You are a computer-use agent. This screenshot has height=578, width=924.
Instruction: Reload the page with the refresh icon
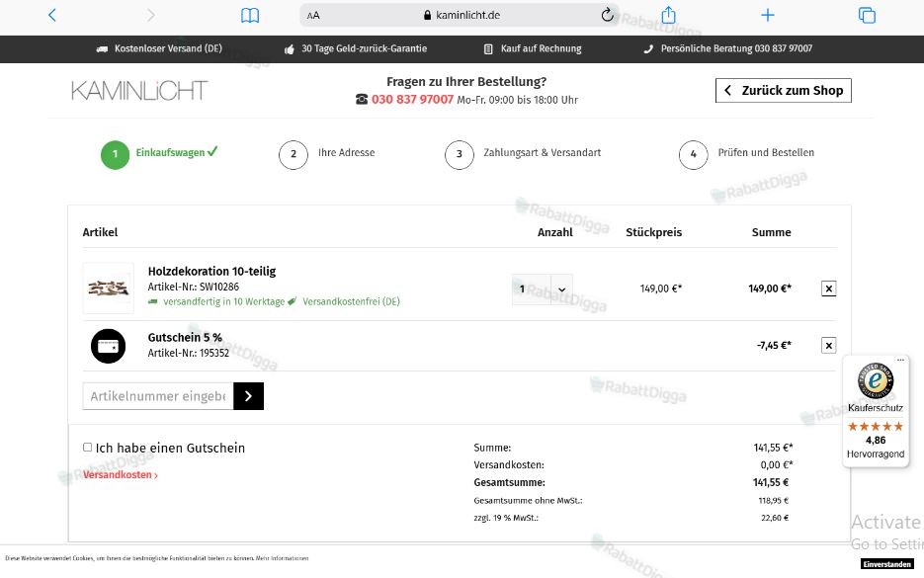coord(607,16)
